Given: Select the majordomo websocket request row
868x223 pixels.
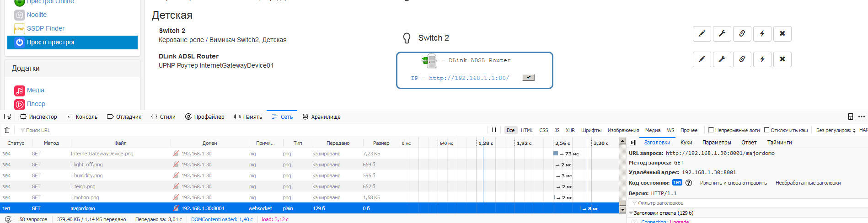Looking at the screenshot, I should [310, 208].
